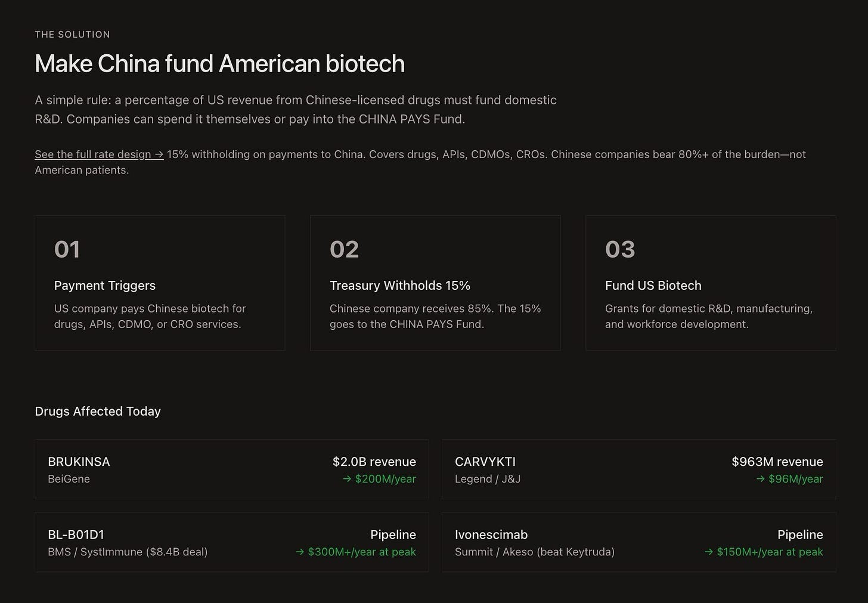Screen dimensions: 868x603
Task: Click the 'Make China fund American biotech' heading
Action: pos(219,63)
